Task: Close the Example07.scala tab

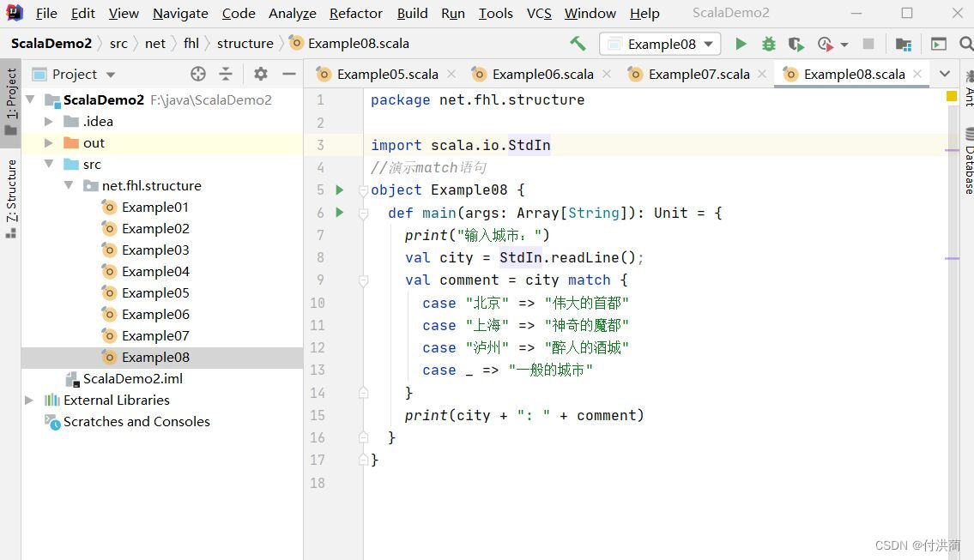Action: coord(762,74)
